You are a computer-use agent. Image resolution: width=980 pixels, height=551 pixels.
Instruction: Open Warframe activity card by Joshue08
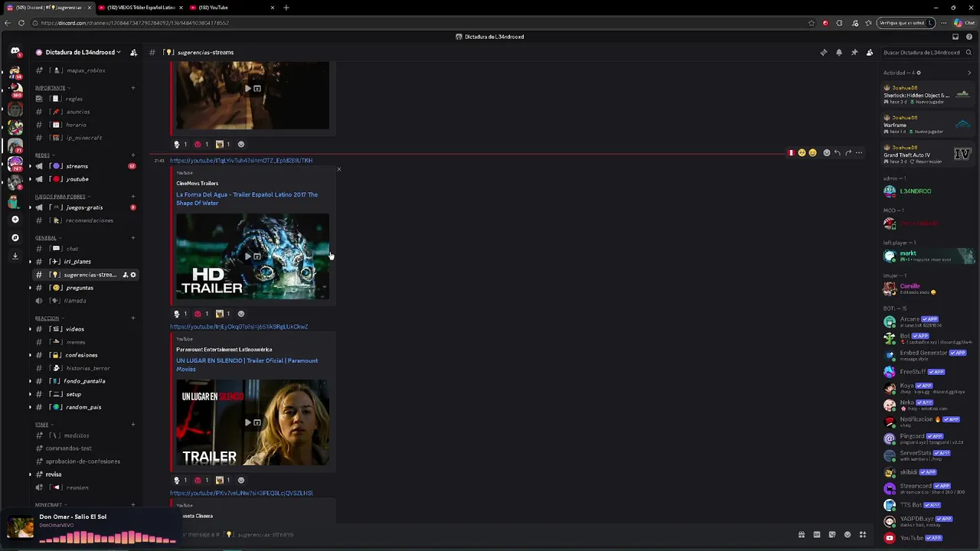pos(928,125)
